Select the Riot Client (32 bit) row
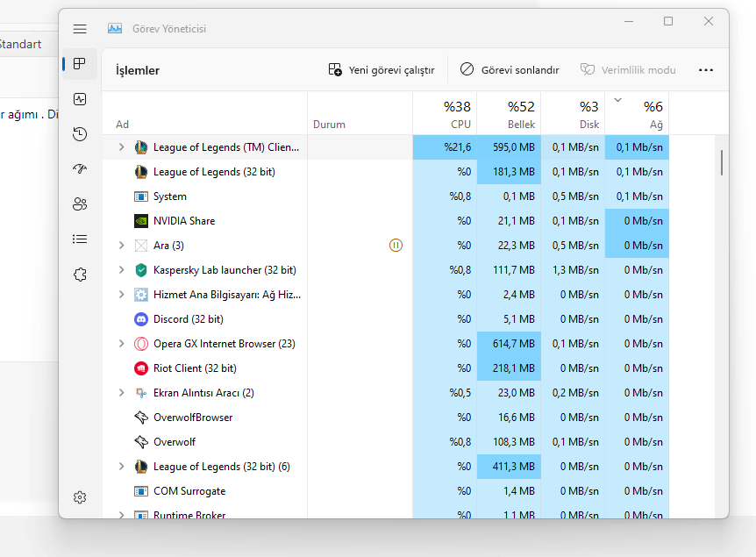Image resolution: width=756 pixels, height=557 pixels. coord(386,368)
